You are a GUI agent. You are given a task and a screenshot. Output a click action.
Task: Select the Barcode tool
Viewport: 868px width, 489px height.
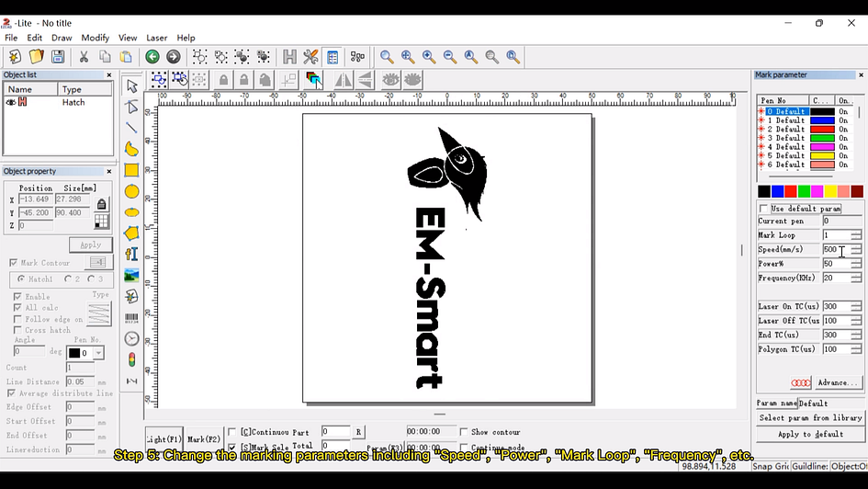(x=131, y=318)
